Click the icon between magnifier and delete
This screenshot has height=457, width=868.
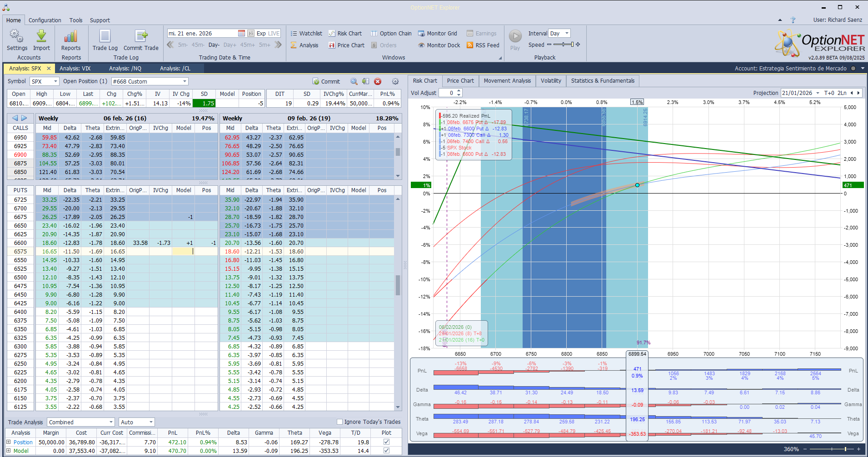tap(366, 81)
